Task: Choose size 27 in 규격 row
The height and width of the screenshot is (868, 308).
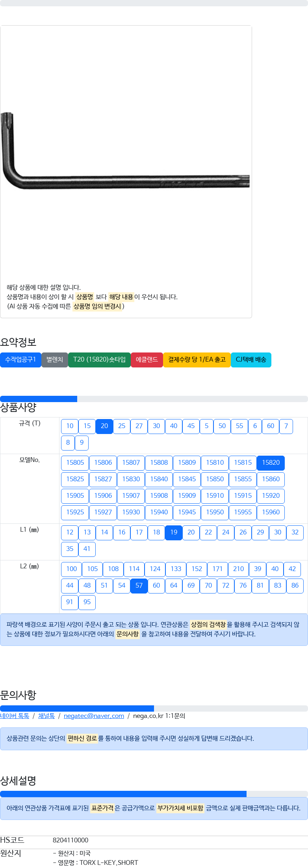Action: [x=139, y=426]
